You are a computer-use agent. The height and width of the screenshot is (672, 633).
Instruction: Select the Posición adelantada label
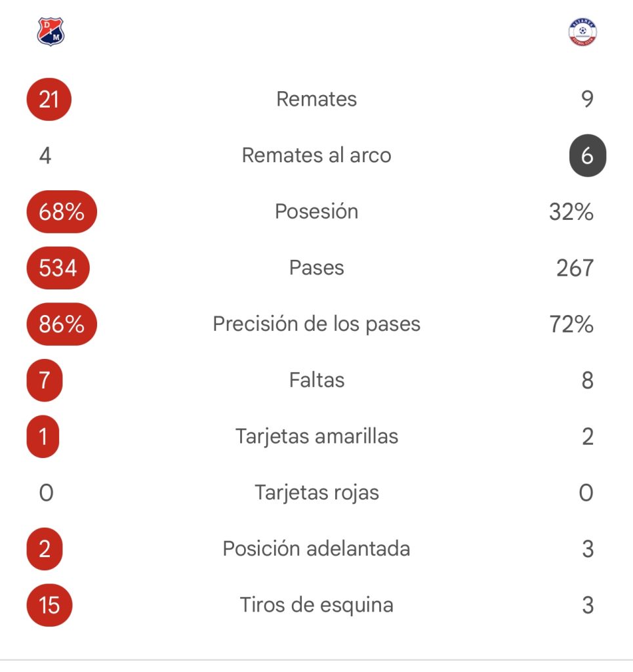316,549
